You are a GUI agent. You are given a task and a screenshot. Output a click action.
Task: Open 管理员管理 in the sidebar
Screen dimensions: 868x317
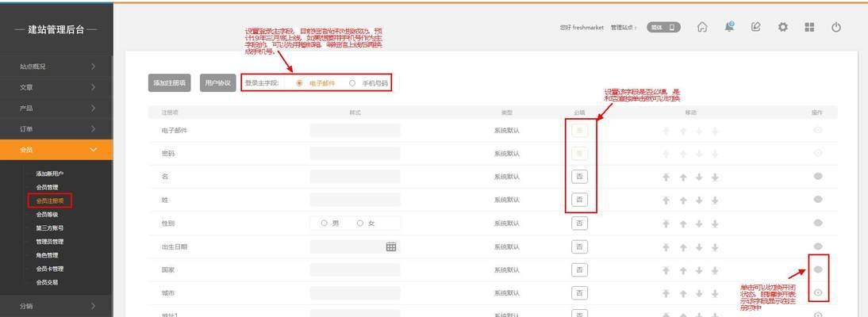(x=50, y=242)
